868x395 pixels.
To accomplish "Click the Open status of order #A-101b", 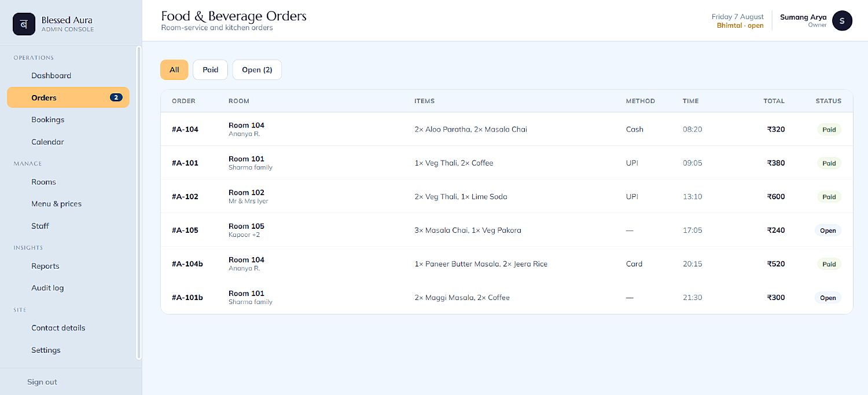I will (828, 298).
